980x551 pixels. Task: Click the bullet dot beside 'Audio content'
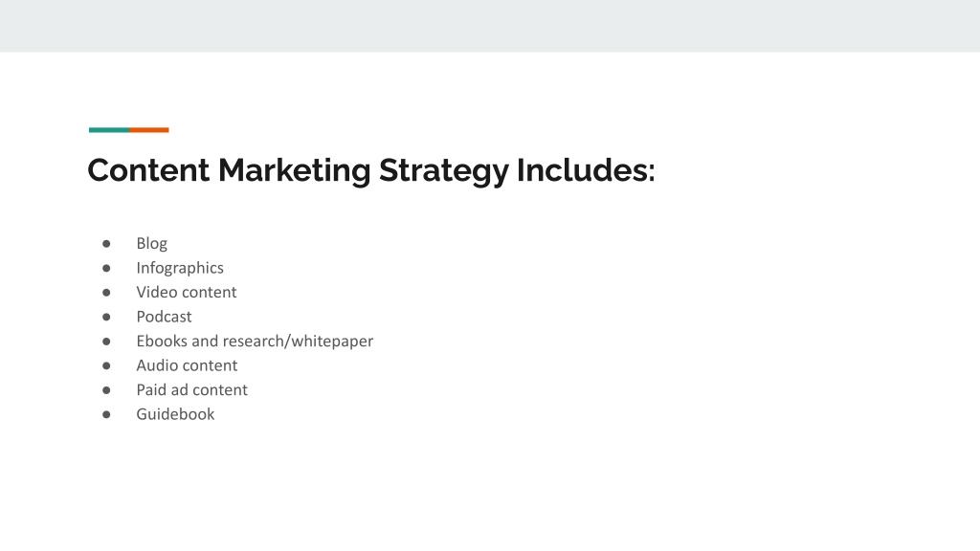[106, 365]
